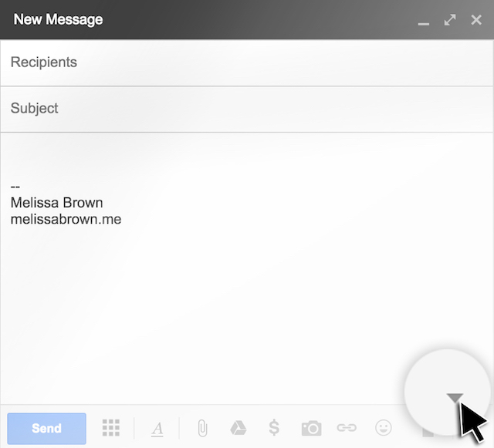Click the New Message title bar text
The image size is (494, 448).
tap(58, 19)
